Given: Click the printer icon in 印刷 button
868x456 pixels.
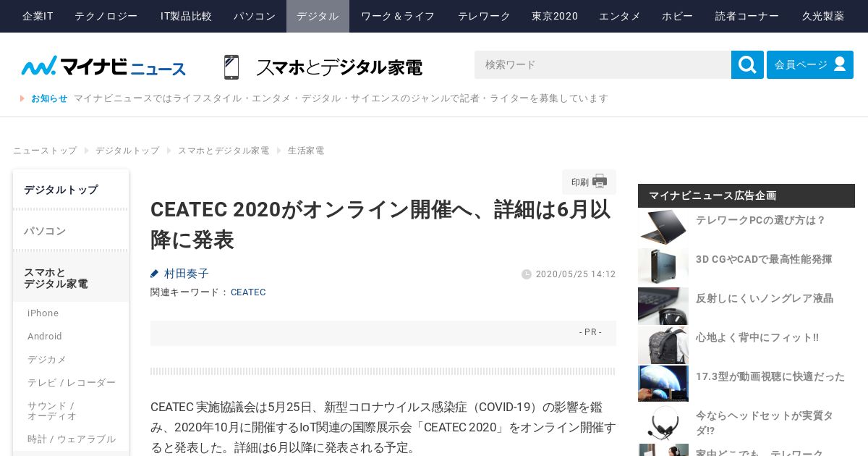Looking at the screenshot, I should point(600,182).
